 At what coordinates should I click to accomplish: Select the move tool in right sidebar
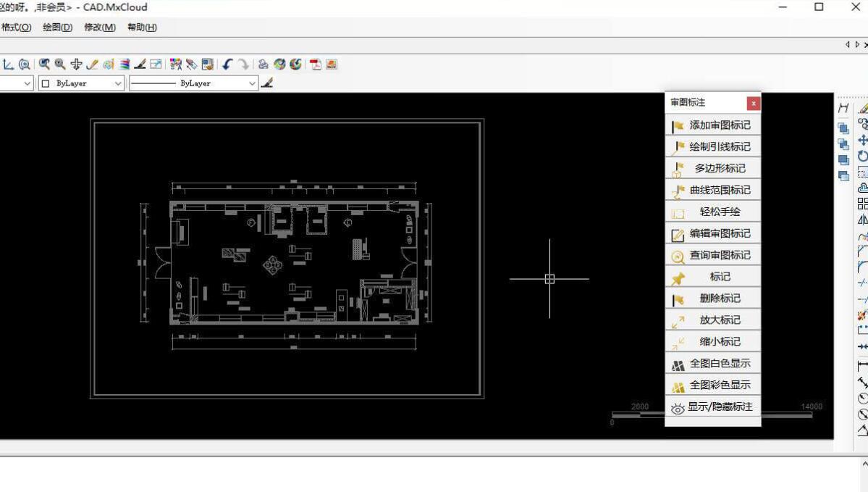point(862,140)
